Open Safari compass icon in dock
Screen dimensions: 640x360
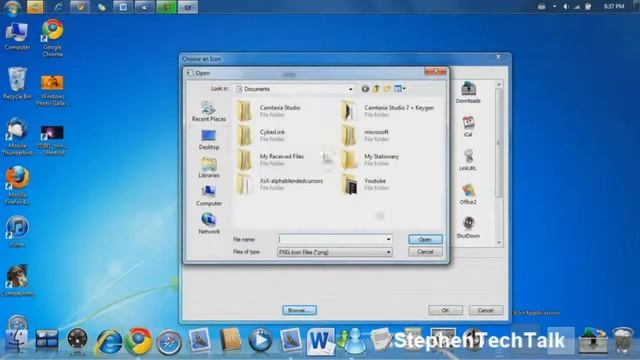(x=169, y=342)
